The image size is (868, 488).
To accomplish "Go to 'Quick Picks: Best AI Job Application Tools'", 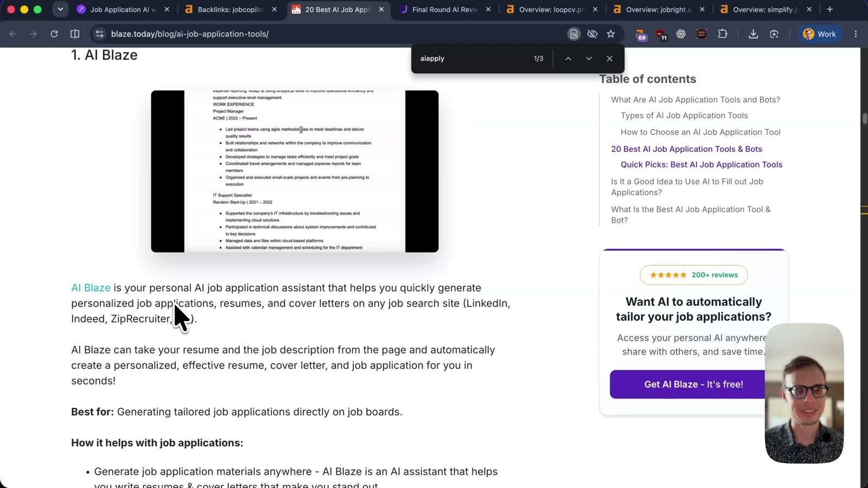I will [x=701, y=165].
